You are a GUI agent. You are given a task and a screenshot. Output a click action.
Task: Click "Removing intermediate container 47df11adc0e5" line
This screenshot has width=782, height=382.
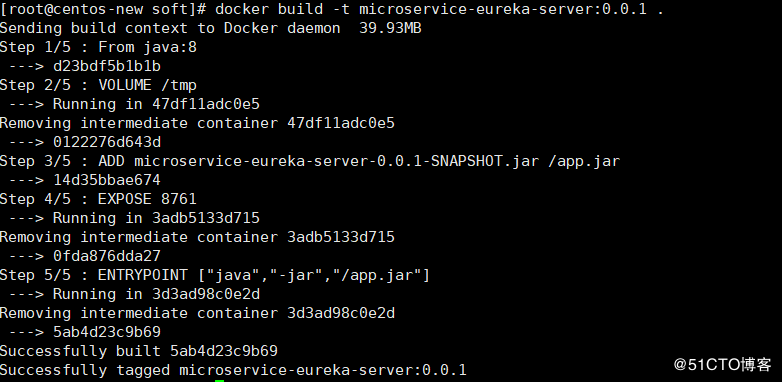tap(197, 123)
